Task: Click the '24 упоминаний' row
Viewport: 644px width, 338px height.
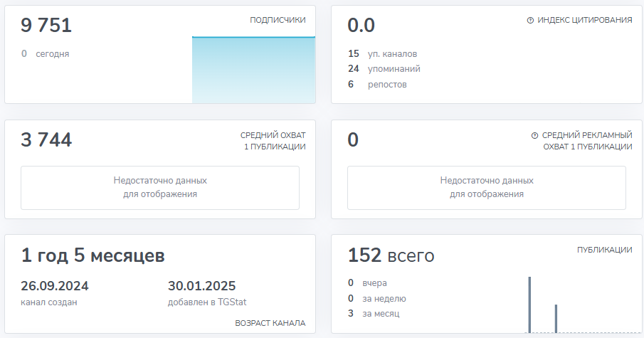Action: click(x=384, y=68)
